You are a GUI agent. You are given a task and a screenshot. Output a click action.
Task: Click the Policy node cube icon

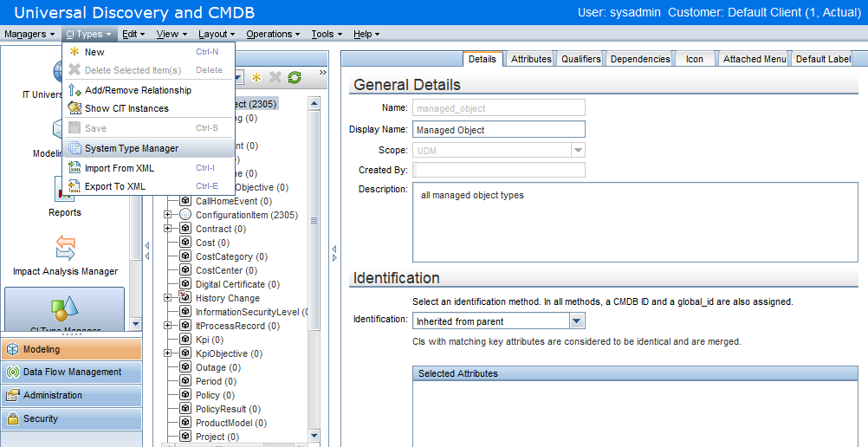pos(185,395)
